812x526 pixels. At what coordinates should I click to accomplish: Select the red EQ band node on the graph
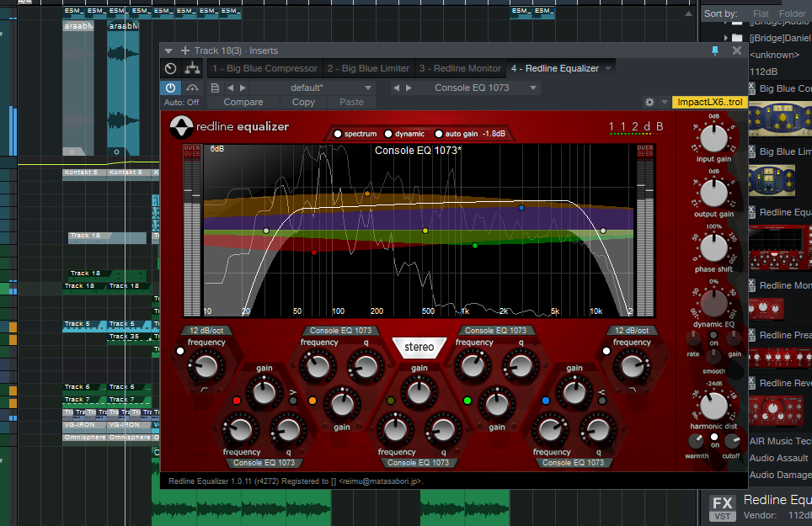point(314,252)
